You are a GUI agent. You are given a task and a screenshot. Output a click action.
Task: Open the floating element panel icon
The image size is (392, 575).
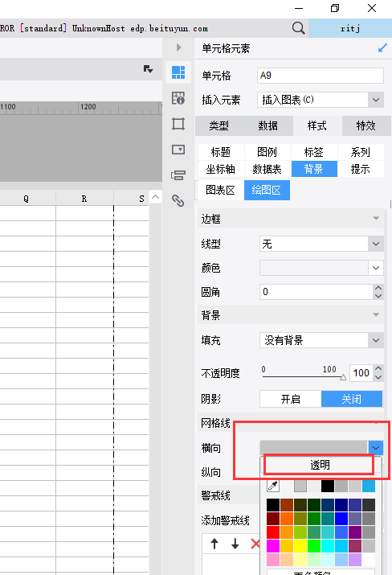(x=178, y=124)
